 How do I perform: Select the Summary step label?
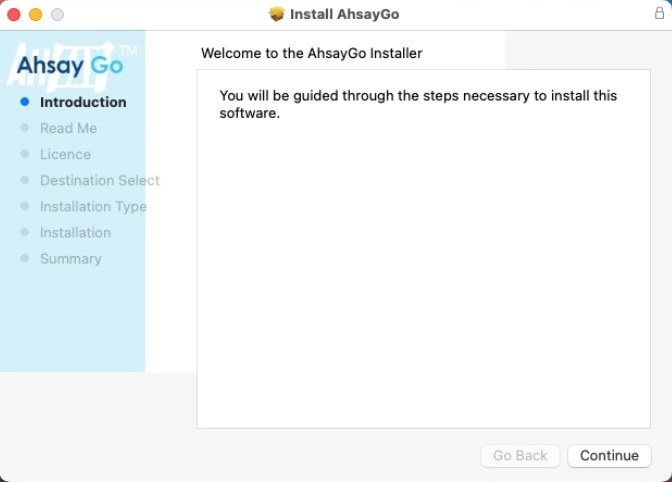click(x=71, y=259)
